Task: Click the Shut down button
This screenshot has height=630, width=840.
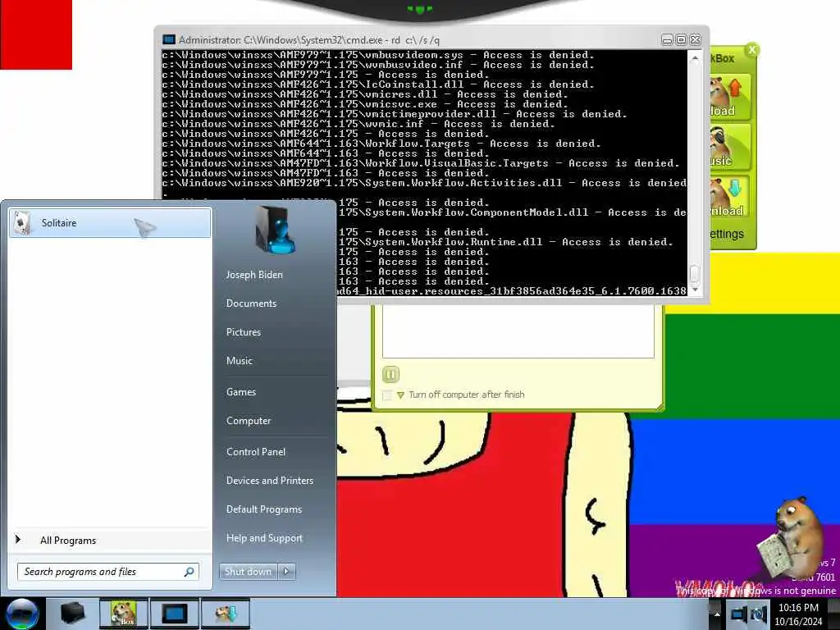Action: pyautogui.click(x=248, y=572)
